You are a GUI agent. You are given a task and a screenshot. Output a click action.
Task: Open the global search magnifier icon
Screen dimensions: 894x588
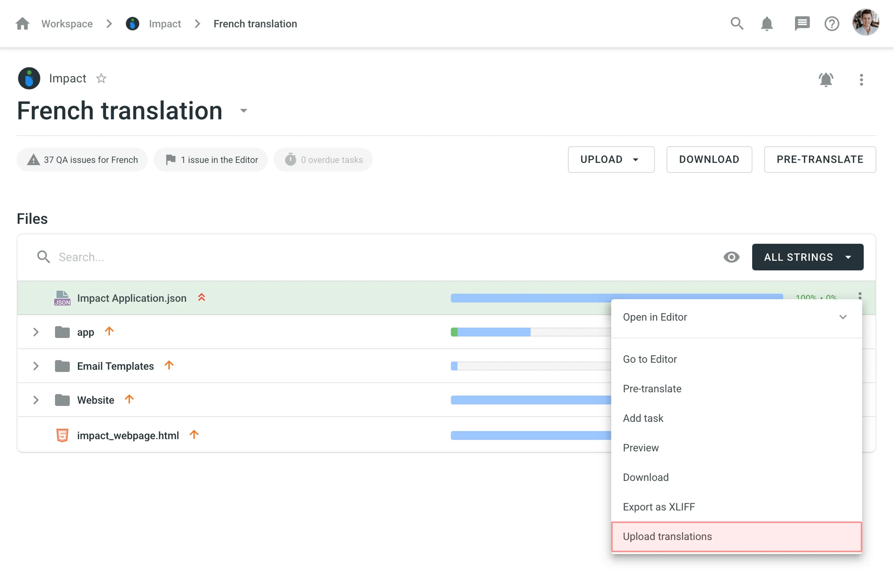coord(737,23)
